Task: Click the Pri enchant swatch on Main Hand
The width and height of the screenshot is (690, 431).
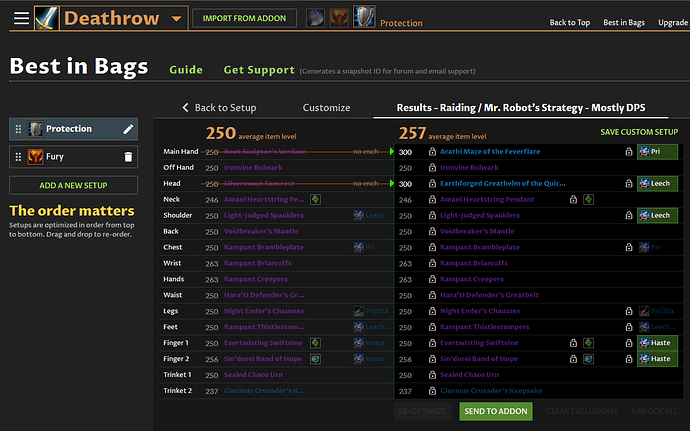Action: pyautogui.click(x=657, y=151)
